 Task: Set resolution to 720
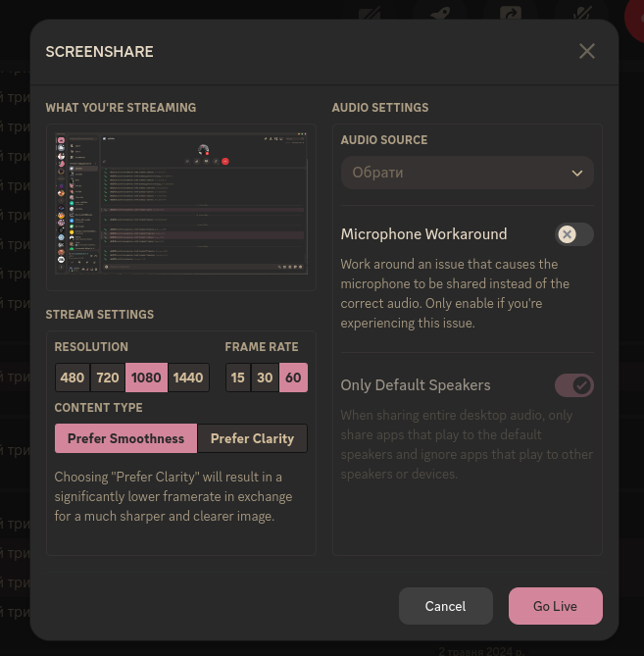108,378
